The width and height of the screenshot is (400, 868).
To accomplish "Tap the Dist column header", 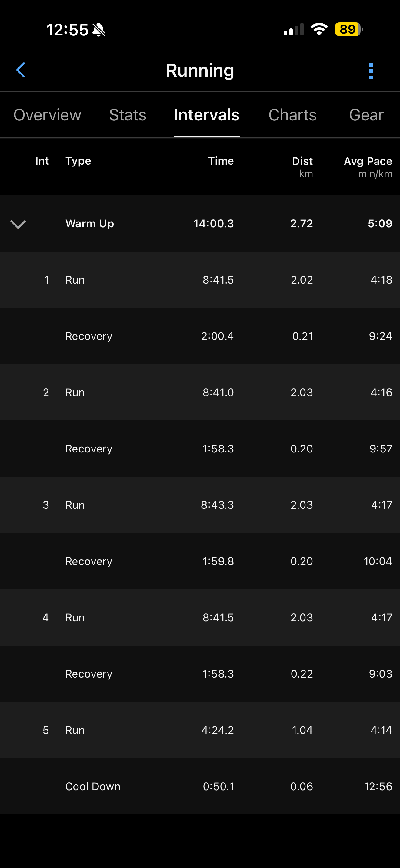I will (302, 161).
